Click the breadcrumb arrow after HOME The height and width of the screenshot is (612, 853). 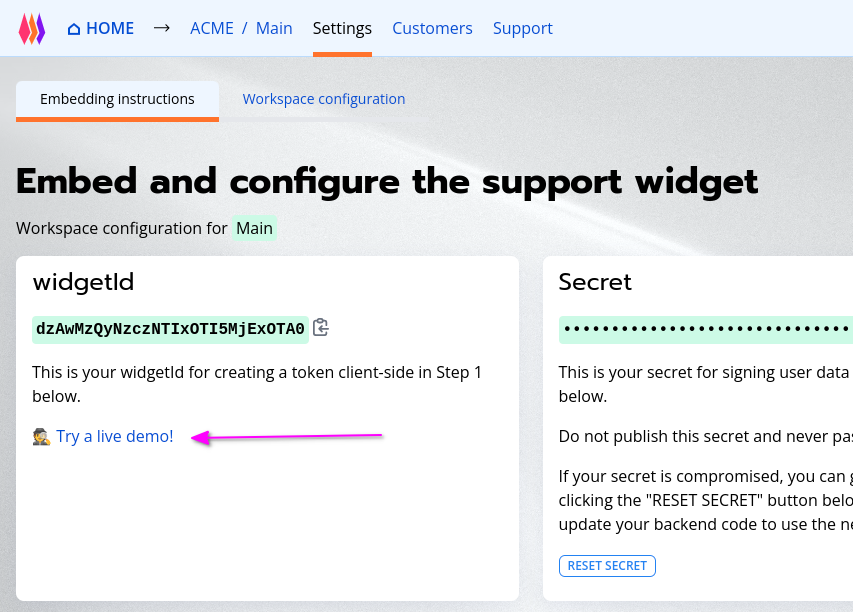(x=162, y=28)
